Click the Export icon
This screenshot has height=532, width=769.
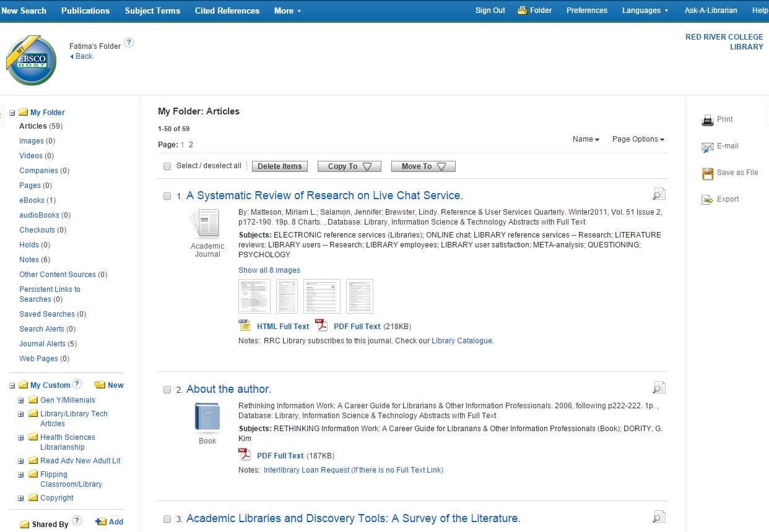[x=707, y=199]
